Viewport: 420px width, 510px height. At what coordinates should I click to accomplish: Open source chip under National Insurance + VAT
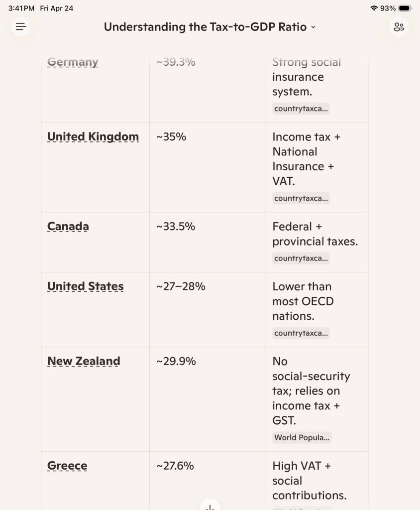pos(301,198)
